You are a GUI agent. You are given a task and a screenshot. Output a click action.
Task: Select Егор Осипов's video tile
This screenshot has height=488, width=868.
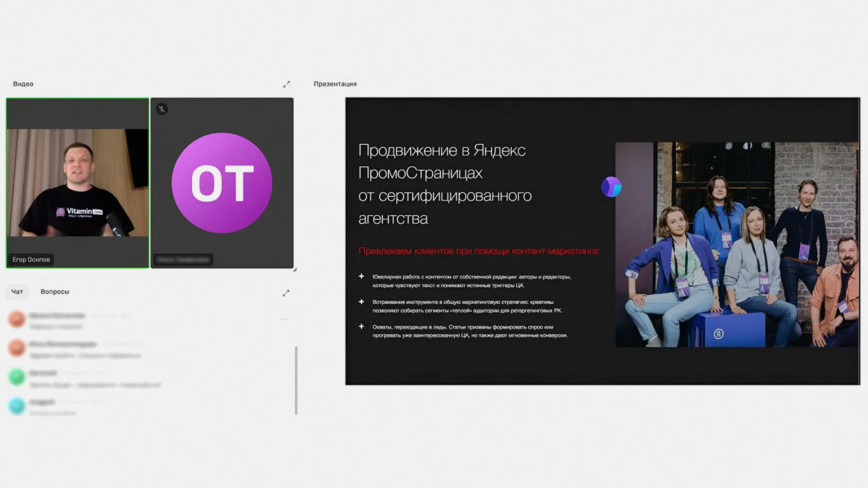coord(78,183)
